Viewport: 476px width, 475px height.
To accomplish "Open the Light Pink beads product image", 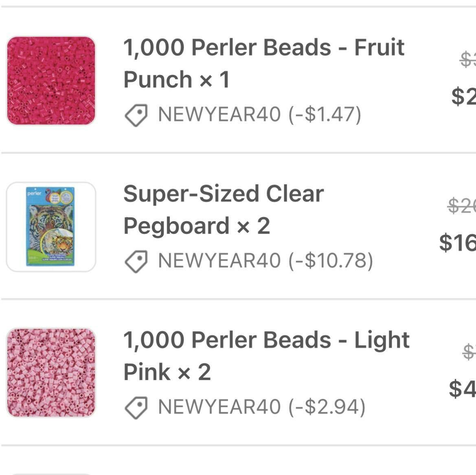I will [x=51, y=373].
